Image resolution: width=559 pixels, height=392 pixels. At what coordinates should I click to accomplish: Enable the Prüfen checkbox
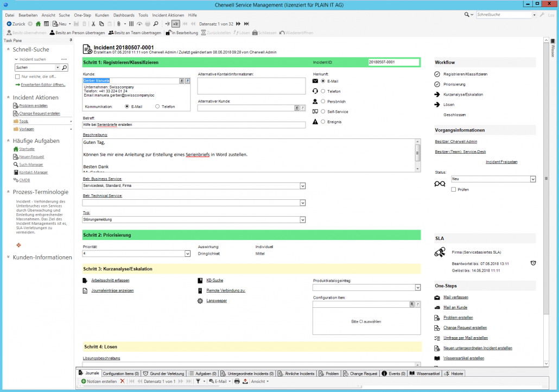pos(454,190)
